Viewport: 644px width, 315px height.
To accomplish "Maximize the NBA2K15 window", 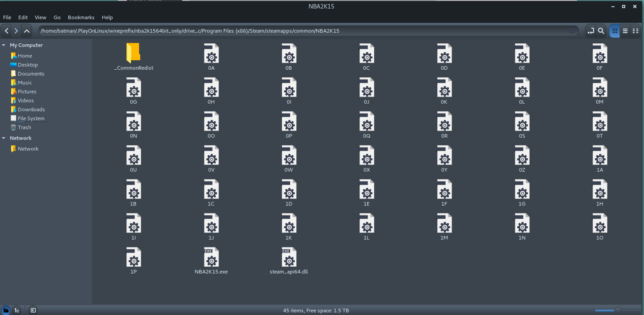I will coord(623,6).
